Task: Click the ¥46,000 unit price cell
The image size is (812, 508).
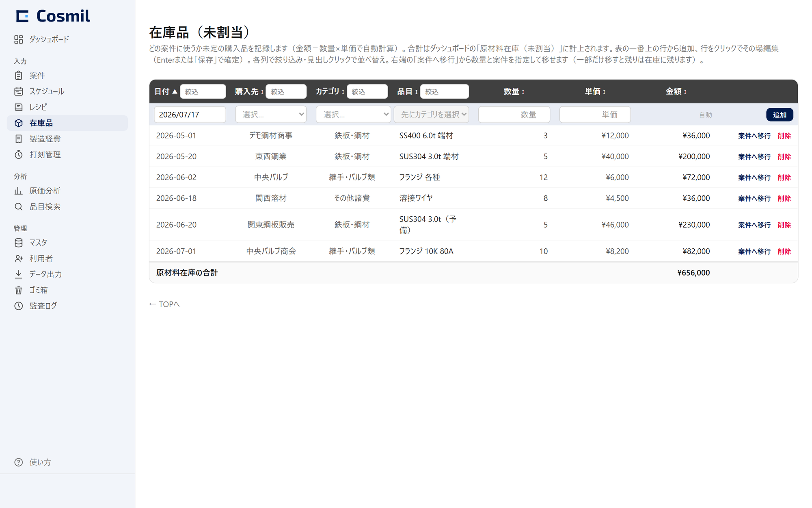Action: coord(615,225)
